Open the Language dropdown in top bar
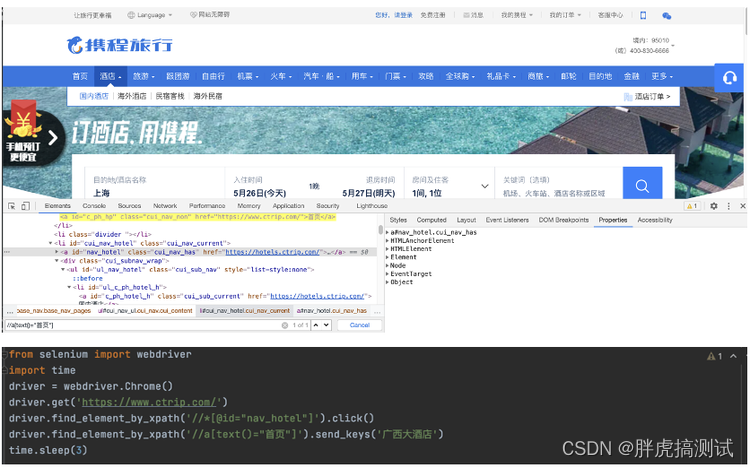Image resolution: width=750 pixels, height=468 pixels. click(x=150, y=15)
